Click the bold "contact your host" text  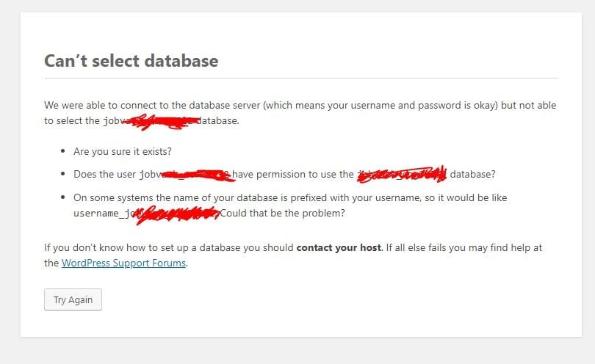tap(339, 247)
